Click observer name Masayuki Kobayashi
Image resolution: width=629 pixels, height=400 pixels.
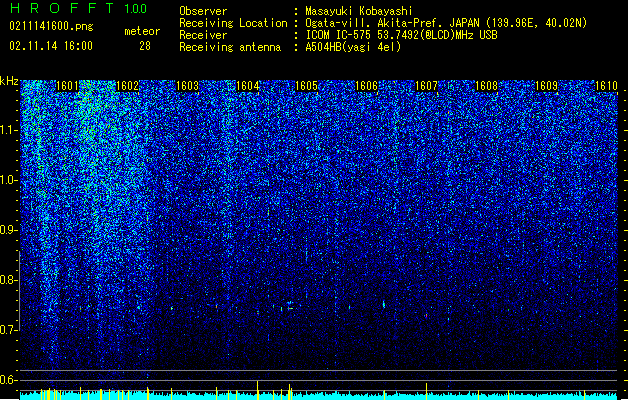[359, 11]
